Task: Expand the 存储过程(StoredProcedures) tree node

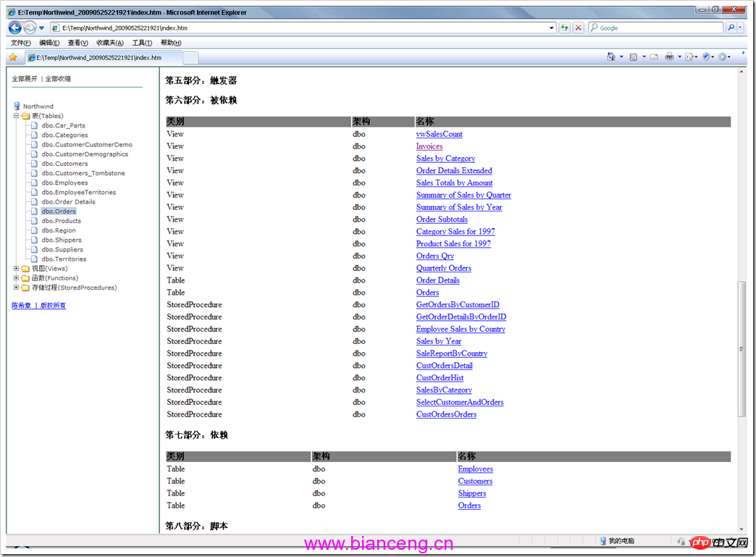Action: click(x=16, y=288)
